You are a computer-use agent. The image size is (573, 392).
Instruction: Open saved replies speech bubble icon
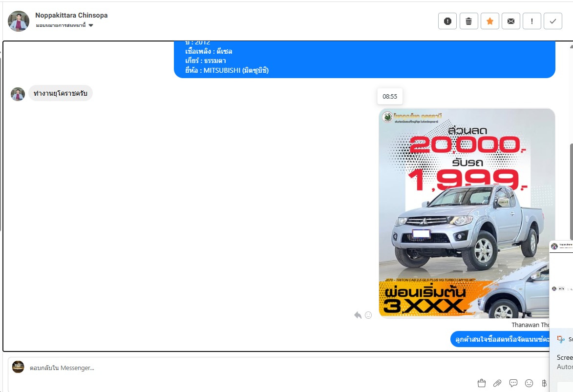click(x=513, y=383)
